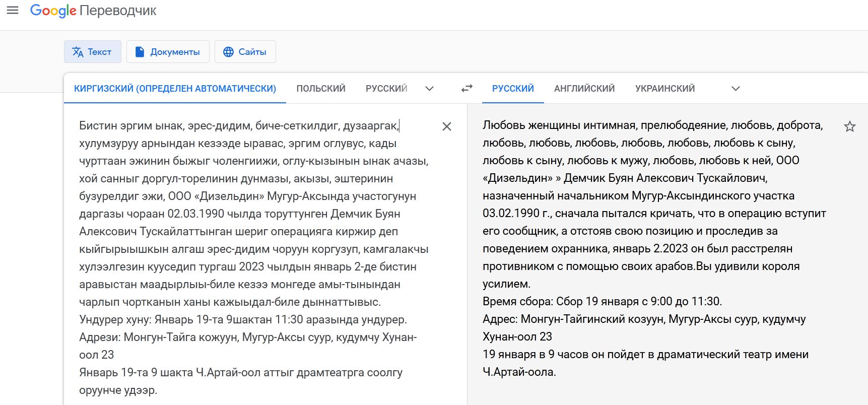Open the main hamburger menu
Image resolution: width=868 pixels, height=405 pixels.
click(x=13, y=11)
